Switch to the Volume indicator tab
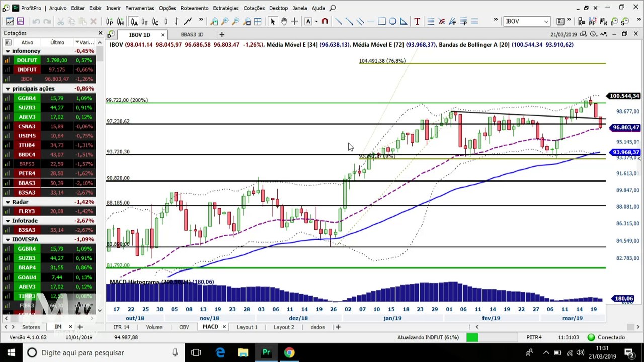 pyautogui.click(x=154, y=327)
